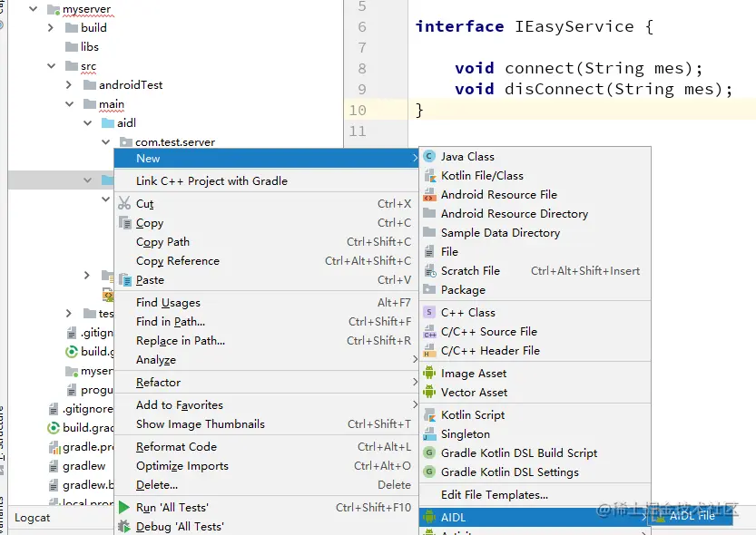Click the Debug bug icon
This screenshot has width=756, height=535.
124,526
